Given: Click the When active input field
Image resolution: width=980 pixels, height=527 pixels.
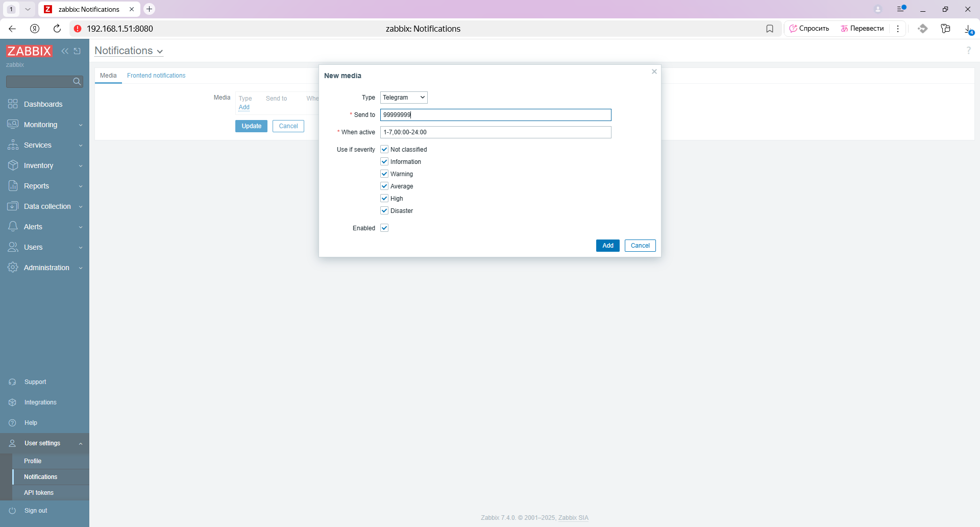Looking at the screenshot, I should 496,132.
